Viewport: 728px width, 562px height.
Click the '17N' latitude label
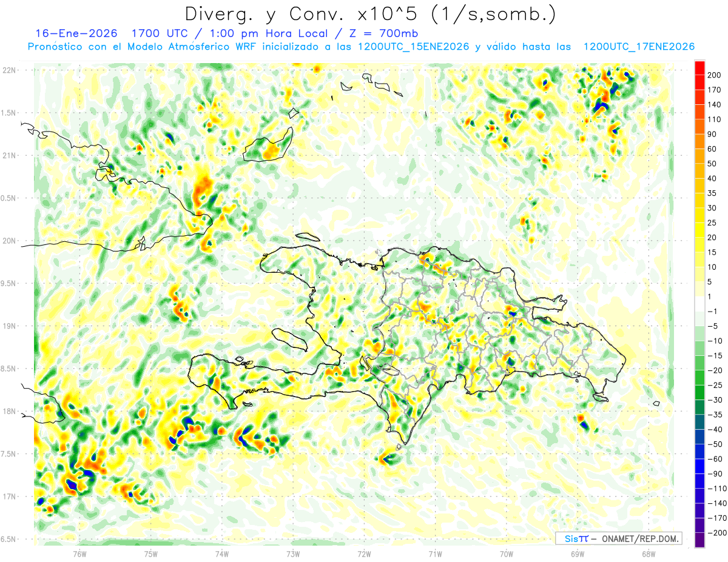(x=8, y=497)
